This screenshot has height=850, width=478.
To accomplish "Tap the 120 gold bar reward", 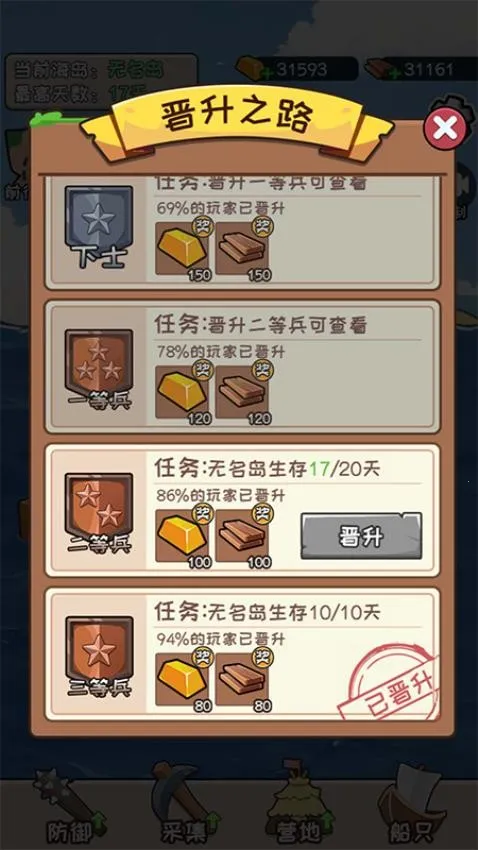I will pyautogui.click(x=183, y=392).
